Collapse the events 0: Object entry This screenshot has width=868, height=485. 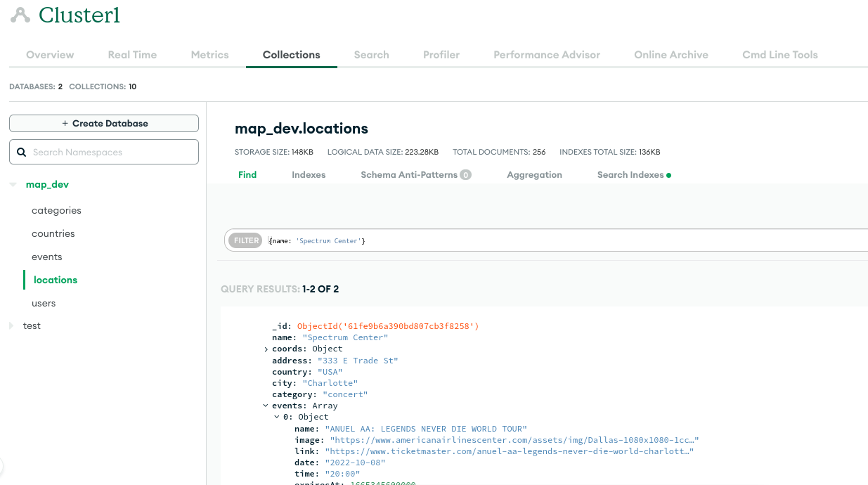[277, 418]
